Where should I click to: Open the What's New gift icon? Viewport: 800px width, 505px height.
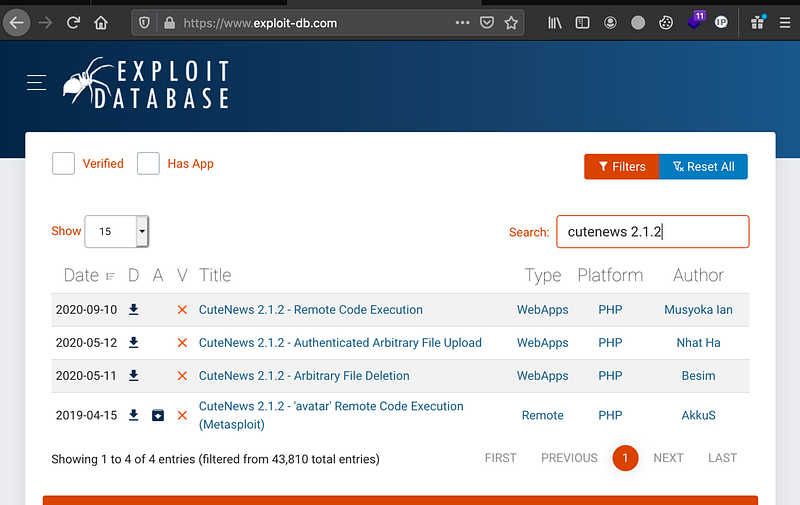click(758, 22)
